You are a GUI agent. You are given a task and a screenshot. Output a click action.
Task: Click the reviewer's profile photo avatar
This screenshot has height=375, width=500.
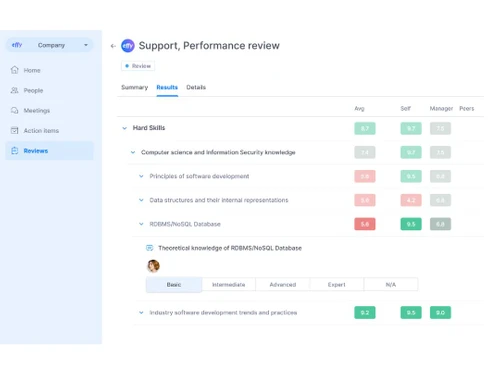point(153,266)
